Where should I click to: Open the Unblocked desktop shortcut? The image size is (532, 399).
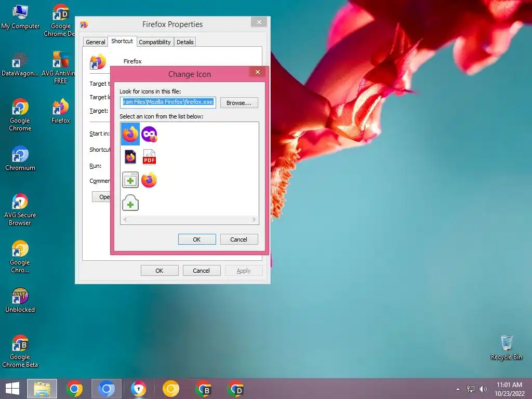tap(20, 300)
